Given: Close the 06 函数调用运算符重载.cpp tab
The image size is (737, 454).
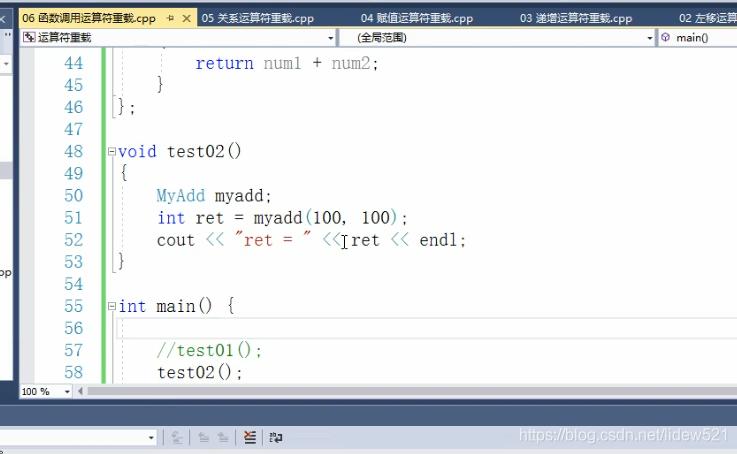Looking at the screenshot, I should pyautogui.click(x=187, y=18).
